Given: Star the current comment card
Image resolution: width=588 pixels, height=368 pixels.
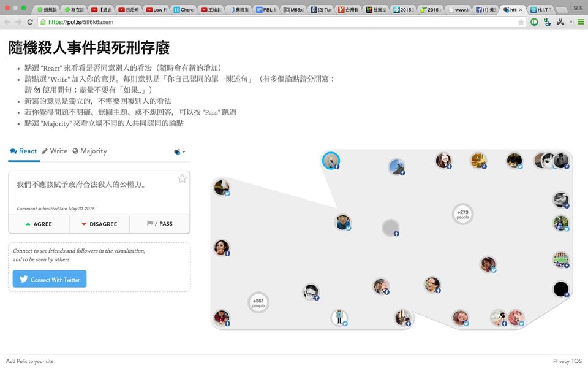Looking at the screenshot, I should click(182, 178).
